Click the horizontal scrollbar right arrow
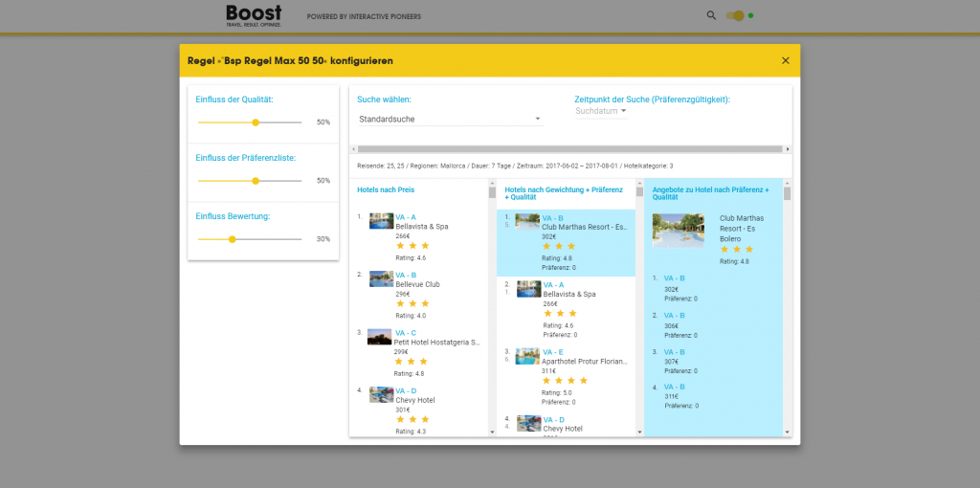 (788, 149)
